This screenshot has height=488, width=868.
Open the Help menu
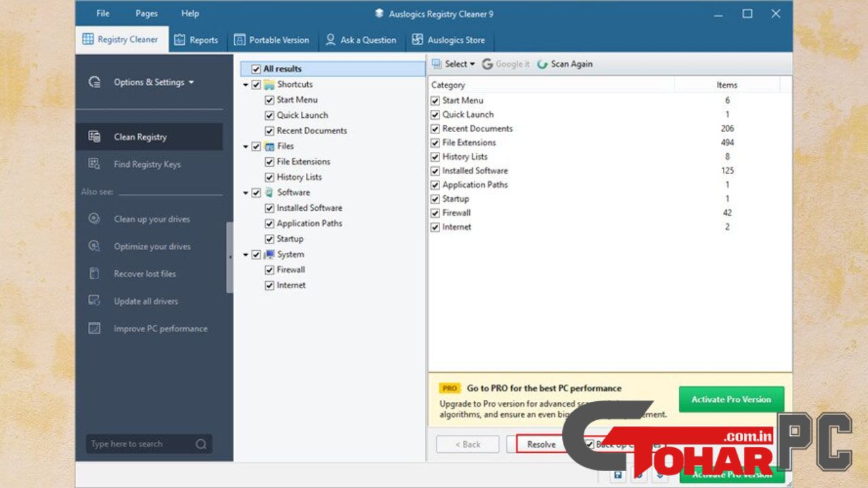pos(190,13)
